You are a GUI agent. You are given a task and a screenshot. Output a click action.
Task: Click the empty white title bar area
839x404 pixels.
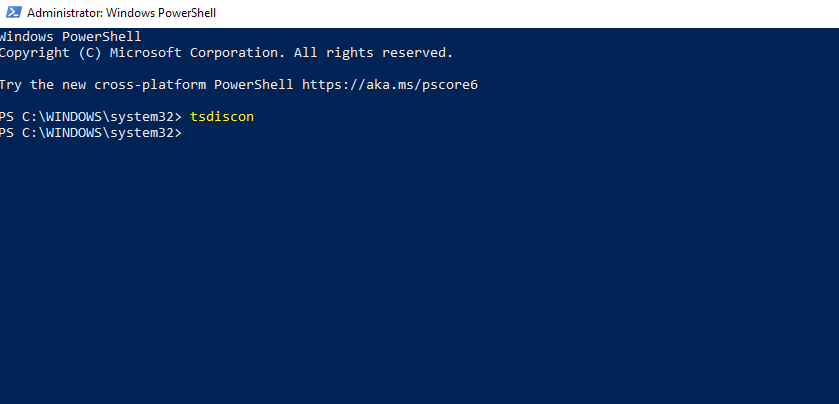527,13
